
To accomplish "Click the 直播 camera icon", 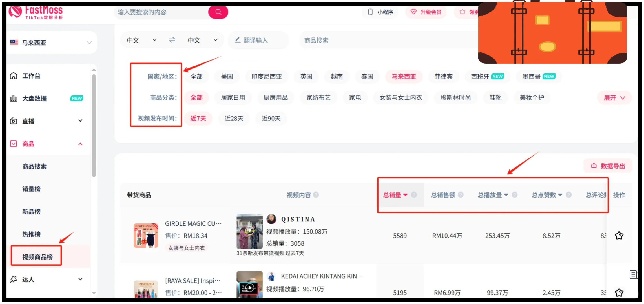I will click(x=14, y=121).
